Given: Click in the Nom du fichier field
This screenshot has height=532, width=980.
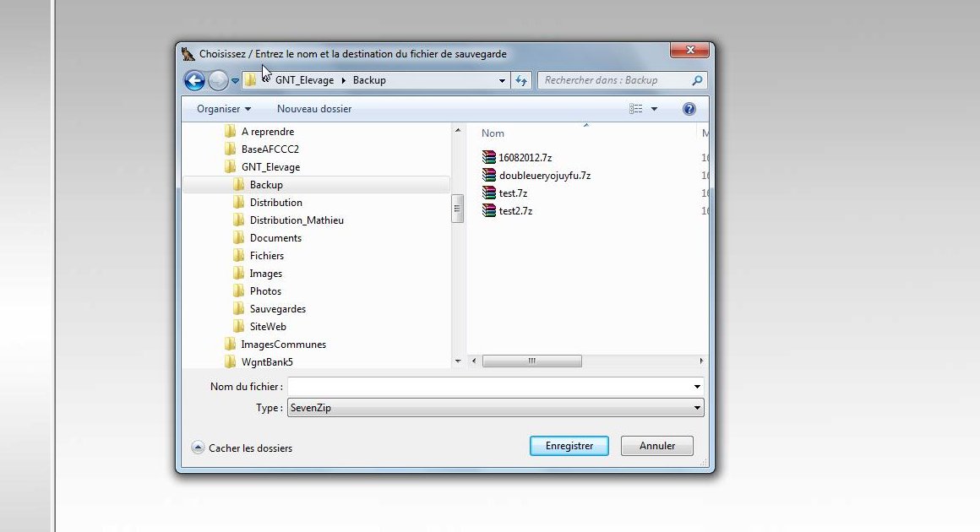Looking at the screenshot, I should (x=488, y=387).
